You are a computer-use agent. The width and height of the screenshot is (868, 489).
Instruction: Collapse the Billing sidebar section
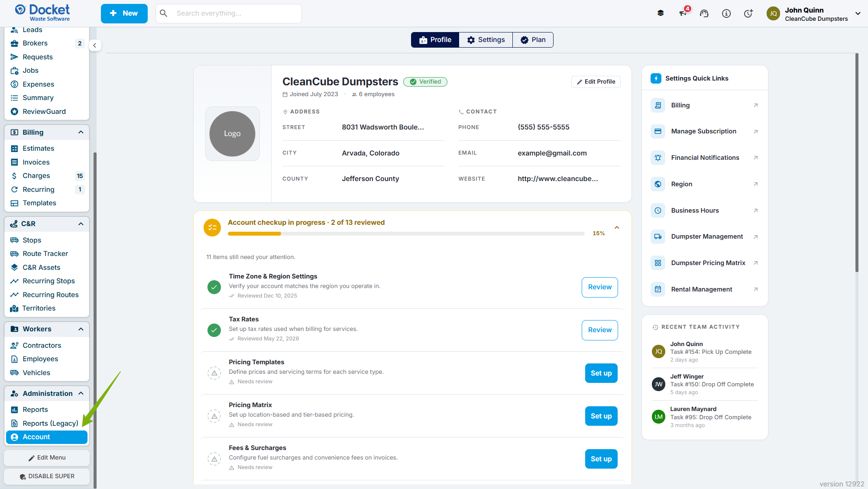pos(81,133)
